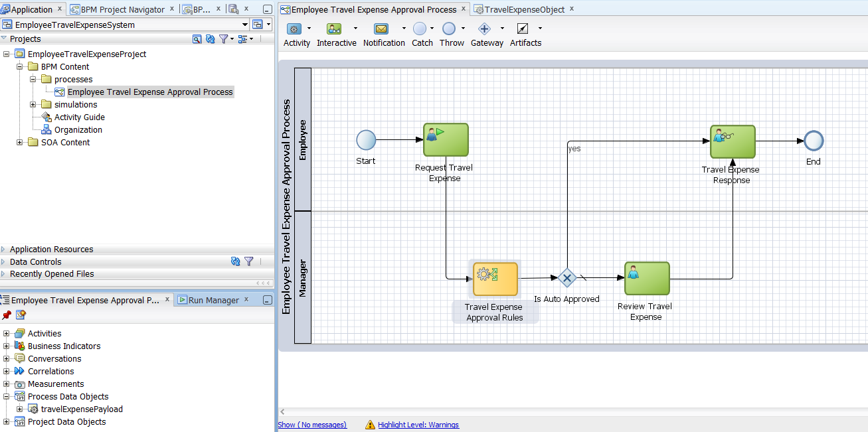Click the Projects refresh icon
This screenshot has width=868, height=432.
(210, 39)
